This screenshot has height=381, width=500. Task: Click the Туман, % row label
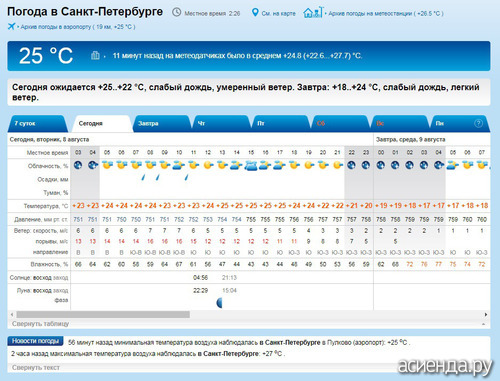pyautogui.click(x=56, y=193)
